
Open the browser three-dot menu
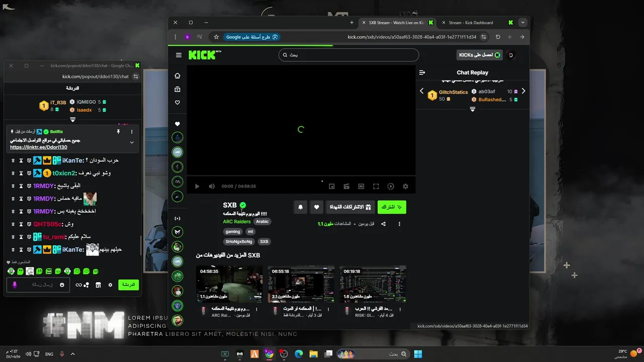pyautogui.click(x=175, y=37)
